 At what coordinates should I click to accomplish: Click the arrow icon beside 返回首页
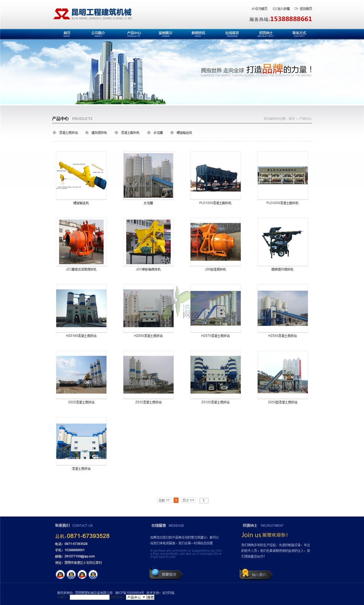(296, 9)
